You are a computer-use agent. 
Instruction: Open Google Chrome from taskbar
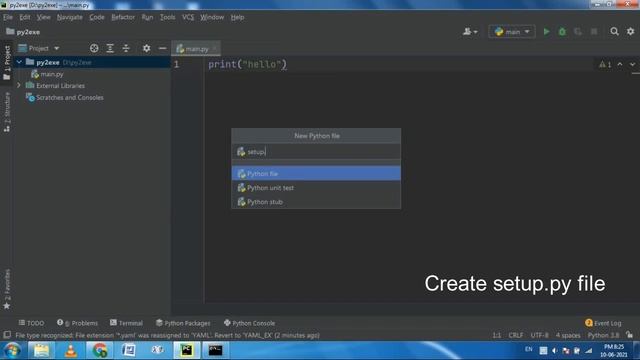[100, 351]
